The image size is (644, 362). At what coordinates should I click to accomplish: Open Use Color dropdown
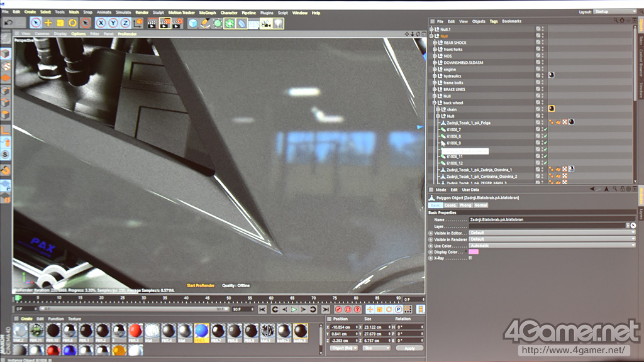pyautogui.click(x=552, y=246)
